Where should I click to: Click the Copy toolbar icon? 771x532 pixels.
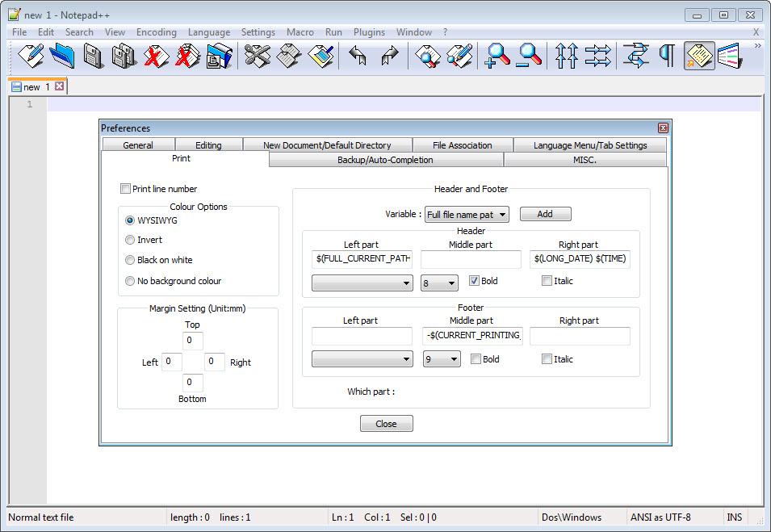[x=289, y=56]
